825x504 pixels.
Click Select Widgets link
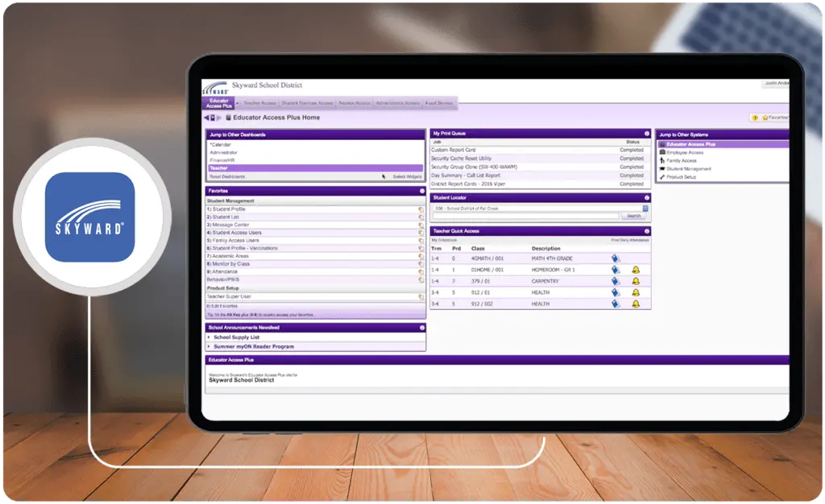[x=407, y=176]
